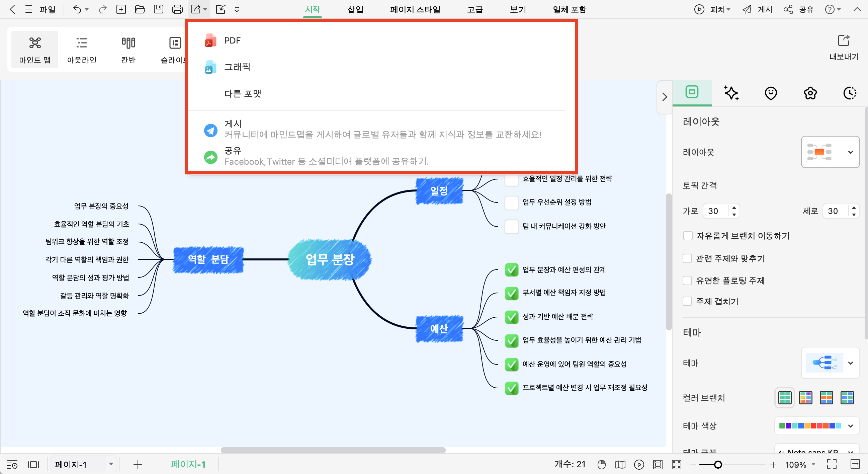
Task: Click the book view icon in status bar
Action: click(620, 465)
